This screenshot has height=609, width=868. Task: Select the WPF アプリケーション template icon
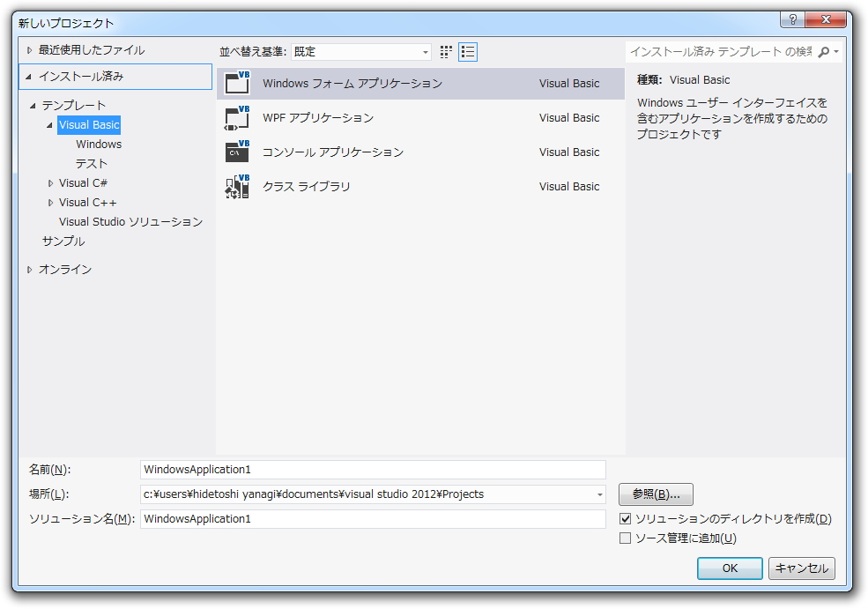(237, 117)
